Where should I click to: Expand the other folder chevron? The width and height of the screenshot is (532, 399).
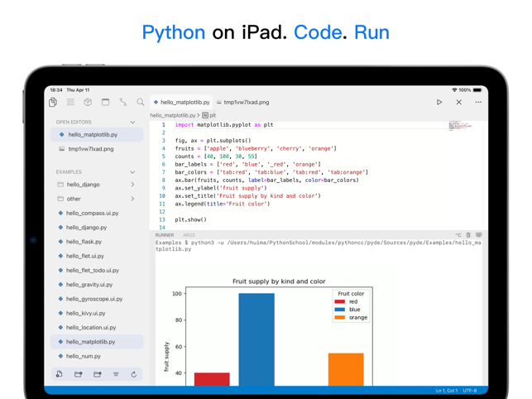[132, 199]
